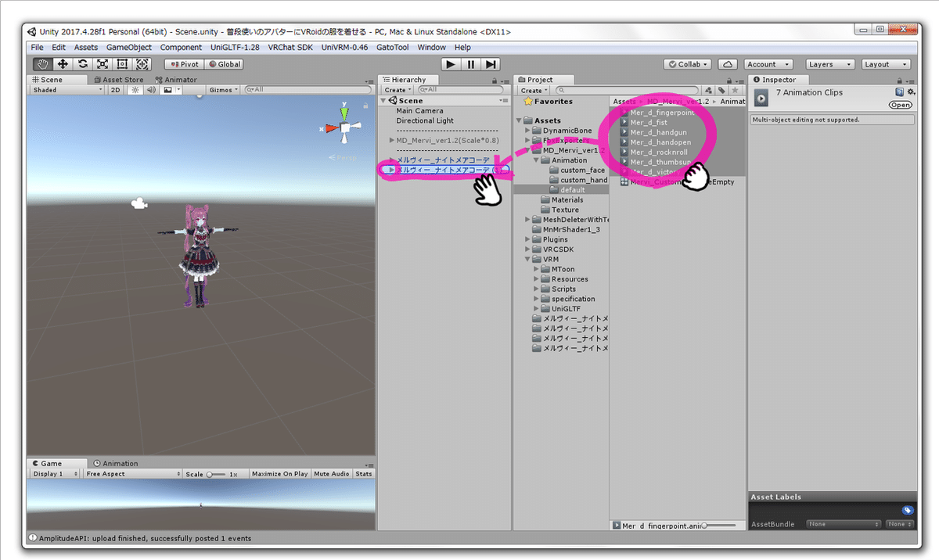Open the Layout dropdown
Image resolution: width=939 pixels, height=560 pixels.
(x=884, y=64)
